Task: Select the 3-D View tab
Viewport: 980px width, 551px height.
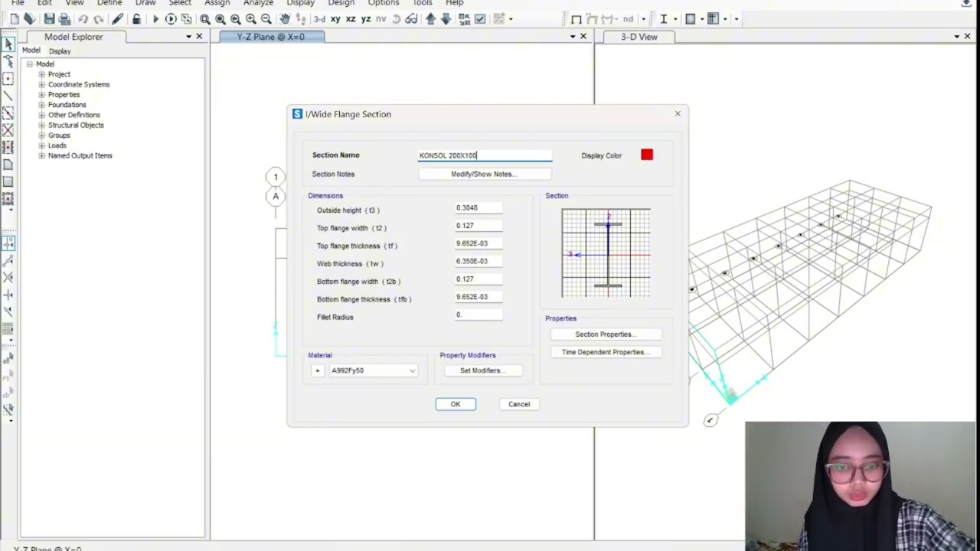Action: pyautogui.click(x=639, y=37)
